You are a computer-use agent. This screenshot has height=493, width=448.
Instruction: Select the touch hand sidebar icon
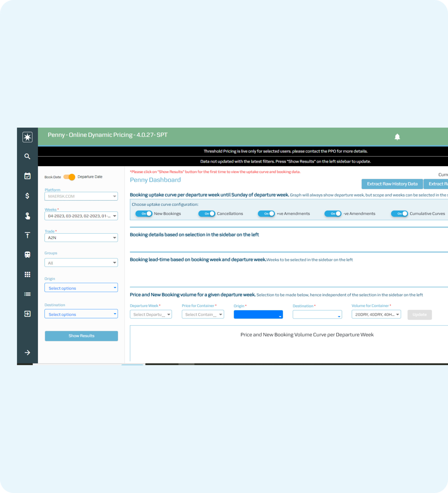coord(27,216)
